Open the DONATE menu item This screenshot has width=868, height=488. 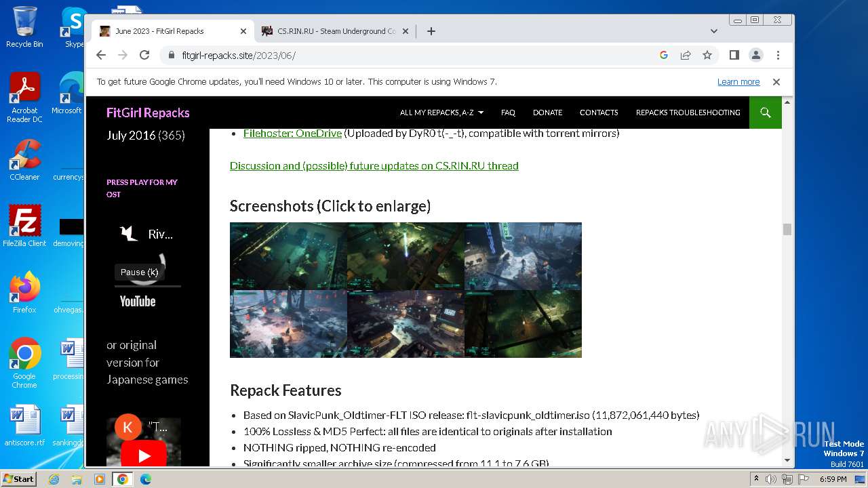pyautogui.click(x=547, y=113)
